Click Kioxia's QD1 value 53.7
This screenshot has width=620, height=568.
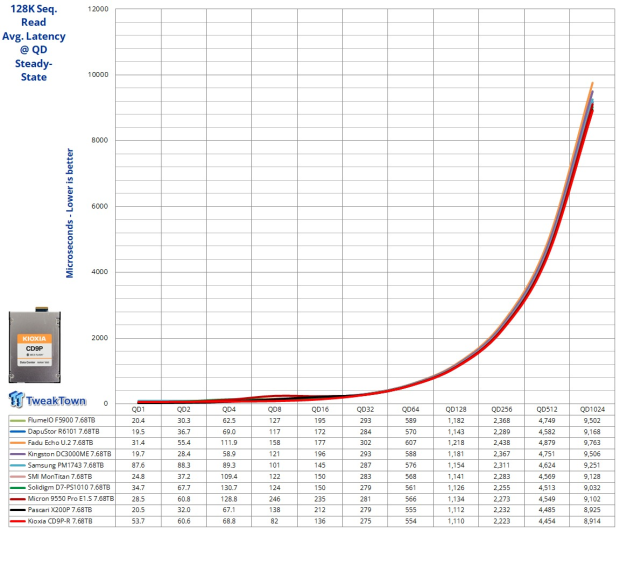(x=138, y=521)
